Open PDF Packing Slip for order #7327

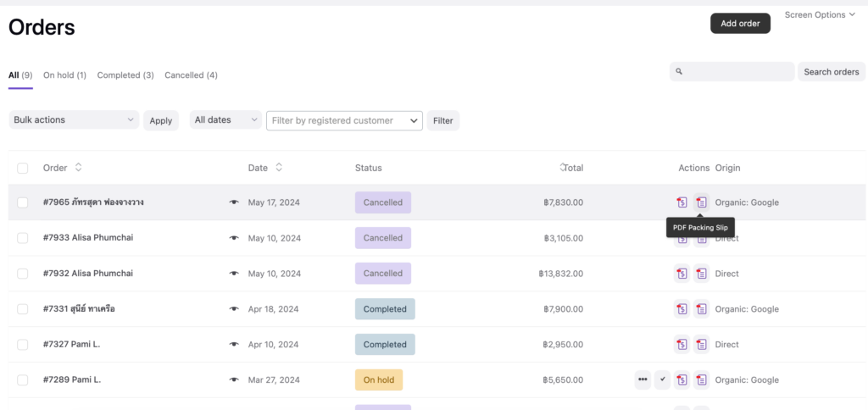pos(701,345)
